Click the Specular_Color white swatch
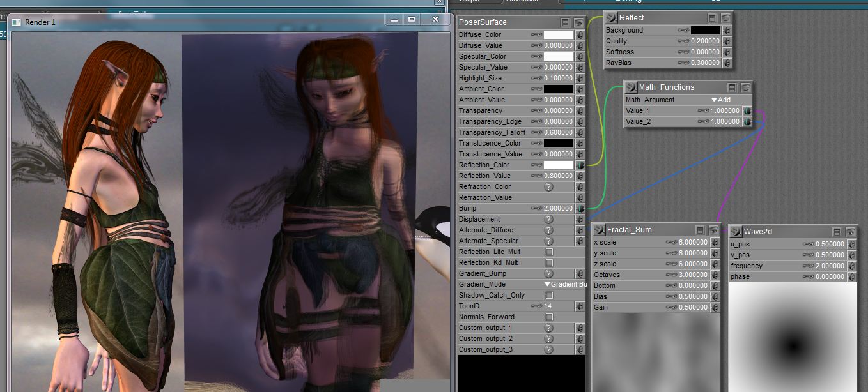 (558, 57)
